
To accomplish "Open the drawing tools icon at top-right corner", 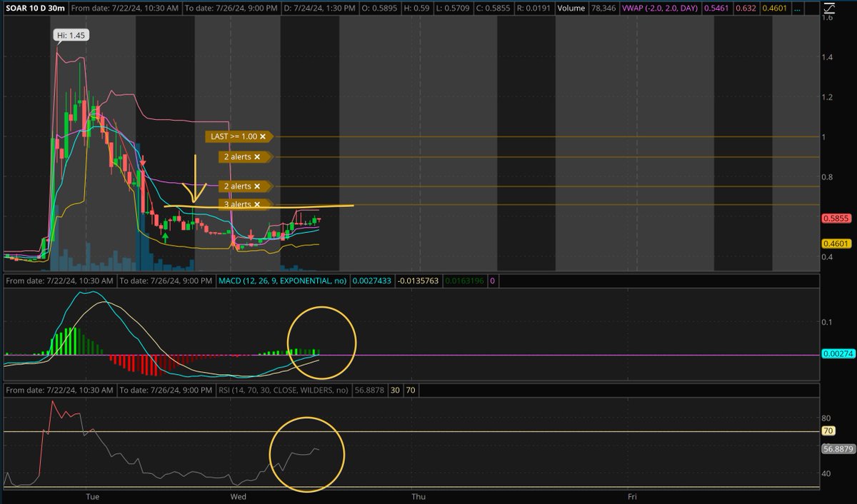I will (828, 10).
